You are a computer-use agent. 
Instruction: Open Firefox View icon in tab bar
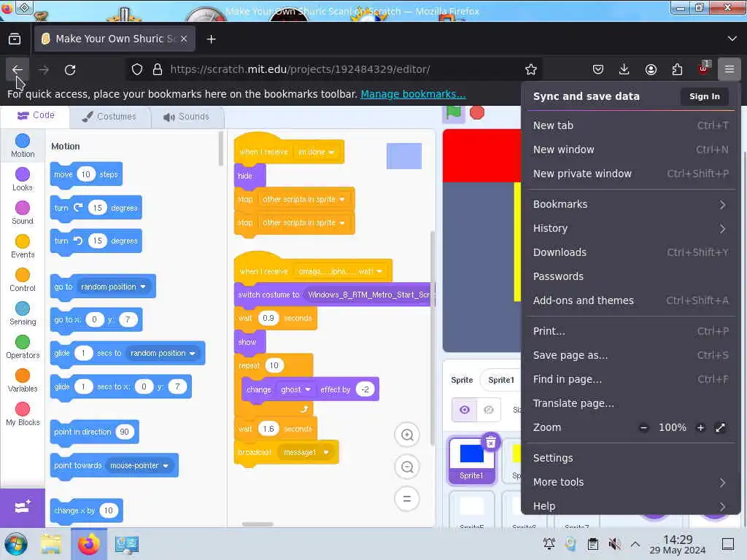click(15, 39)
